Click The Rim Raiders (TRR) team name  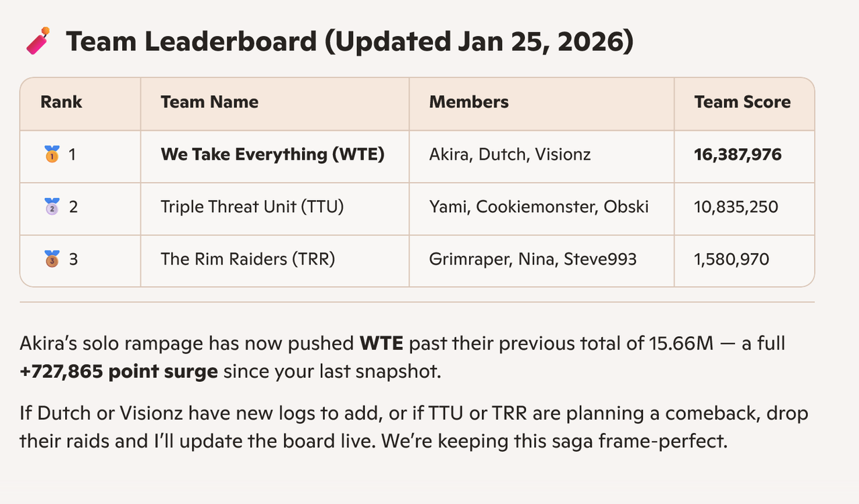pyautogui.click(x=248, y=258)
